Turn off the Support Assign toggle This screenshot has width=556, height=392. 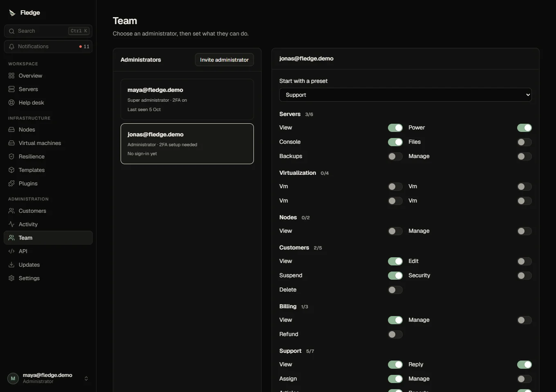coord(395,379)
